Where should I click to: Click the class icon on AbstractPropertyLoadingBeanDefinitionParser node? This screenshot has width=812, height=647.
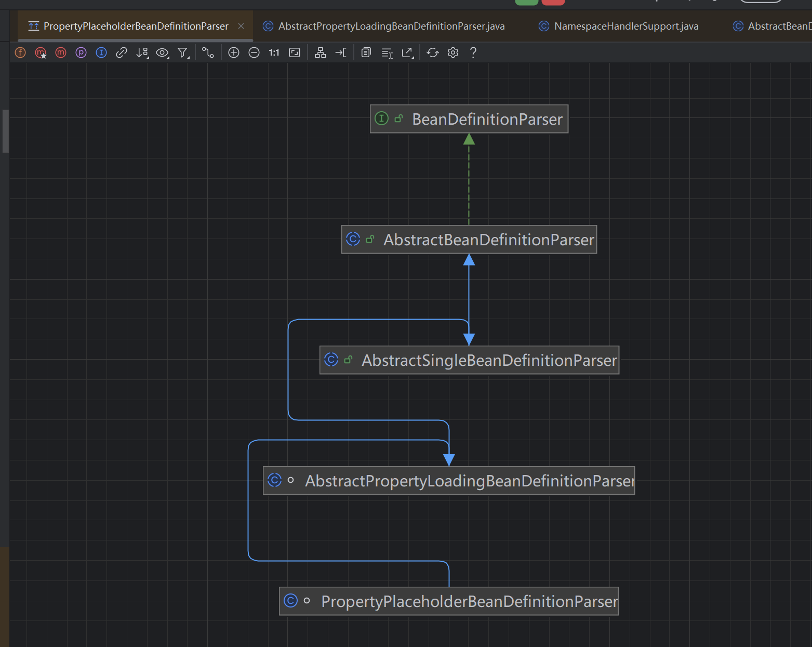274,480
